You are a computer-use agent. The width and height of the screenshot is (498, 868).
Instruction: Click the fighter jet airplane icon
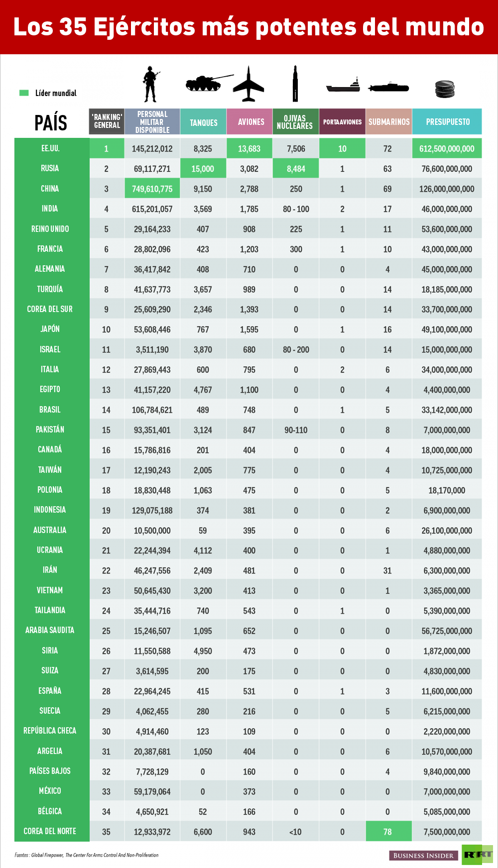pyautogui.click(x=249, y=84)
